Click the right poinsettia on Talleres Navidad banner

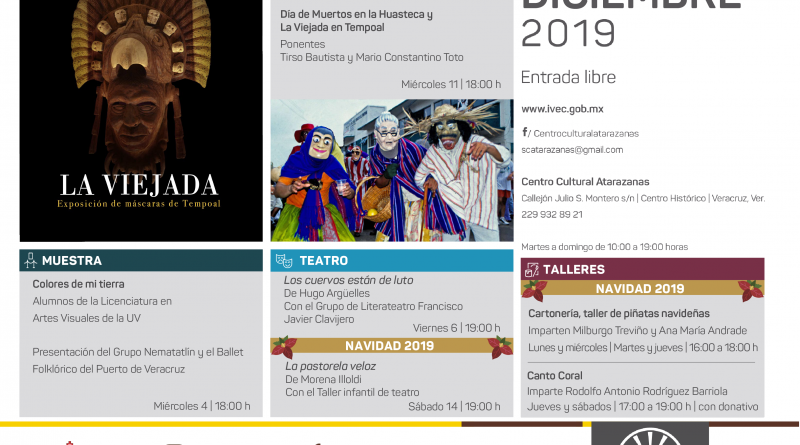point(751,290)
